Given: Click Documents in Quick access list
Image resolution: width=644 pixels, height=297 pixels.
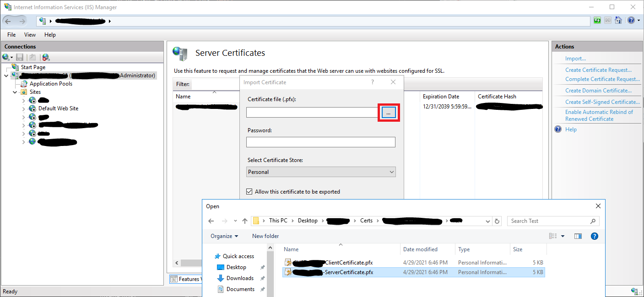Looking at the screenshot, I should click(x=240, y=289).
